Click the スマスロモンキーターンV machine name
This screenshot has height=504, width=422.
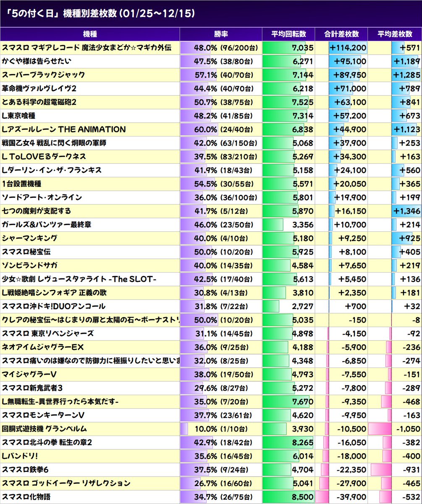pos(44,415)
